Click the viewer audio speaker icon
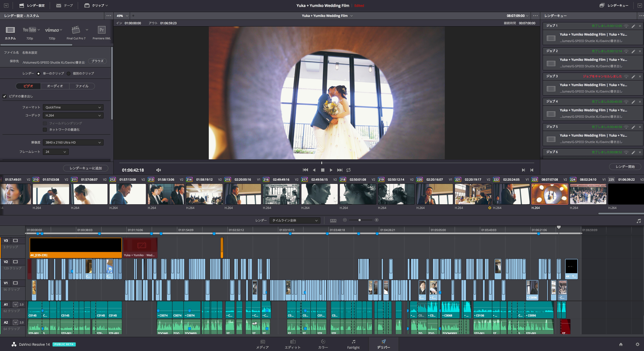This screenshot has width=644, height=351. click(x=158, y=170)
